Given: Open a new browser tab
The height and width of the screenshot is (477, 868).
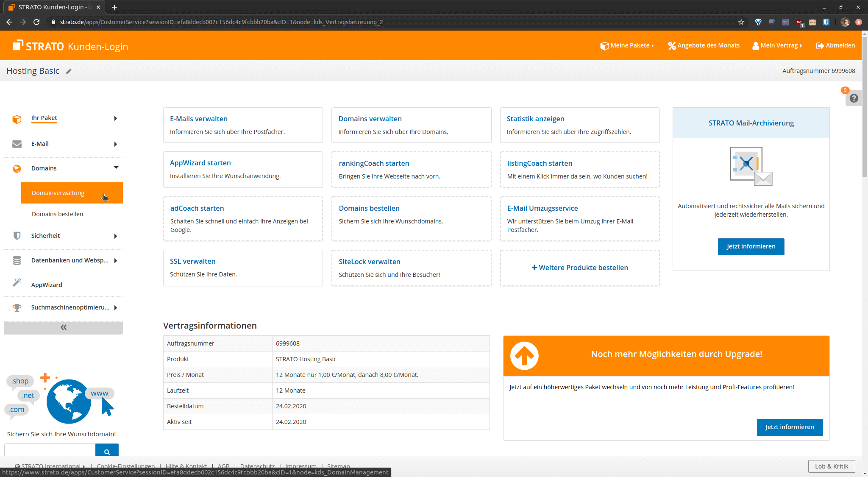Looking at the screenshot, I should pyautogui.click(x=114, y=7).
